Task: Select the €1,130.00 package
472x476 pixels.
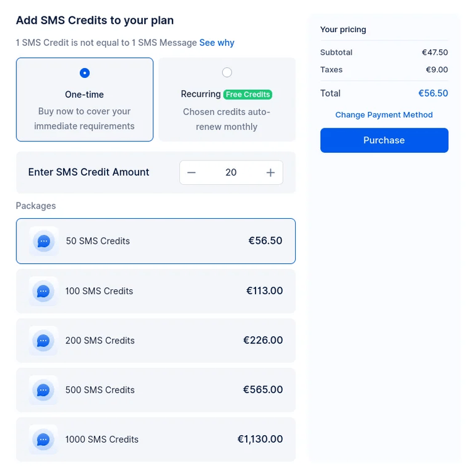Action: [x=156, y=440]
